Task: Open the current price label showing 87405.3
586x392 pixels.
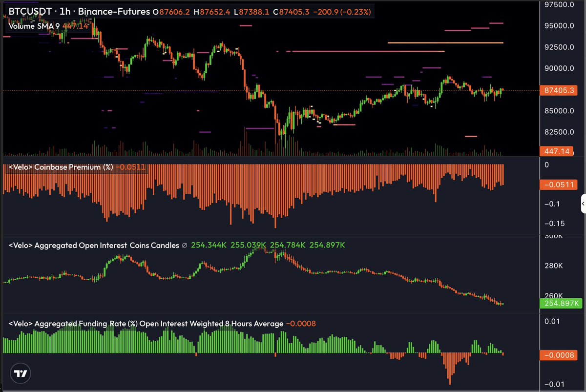Action: [x=559, y=90]
